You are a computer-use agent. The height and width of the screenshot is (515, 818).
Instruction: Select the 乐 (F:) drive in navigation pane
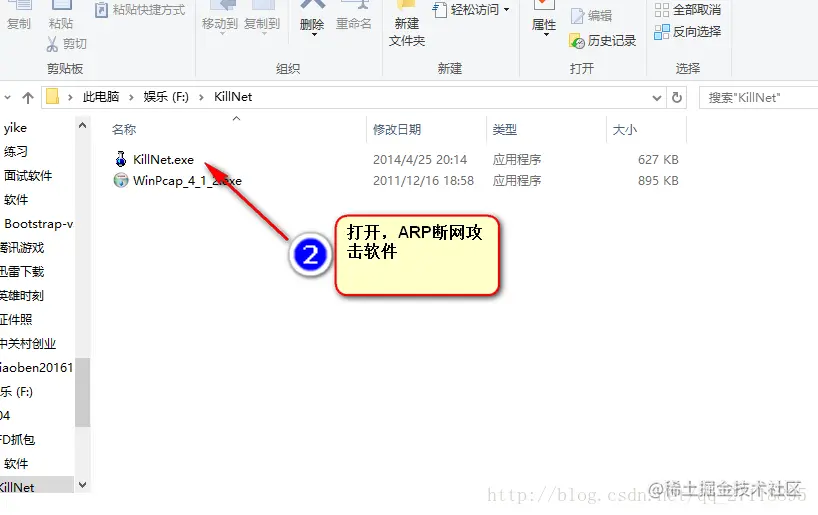coord(17,392)
